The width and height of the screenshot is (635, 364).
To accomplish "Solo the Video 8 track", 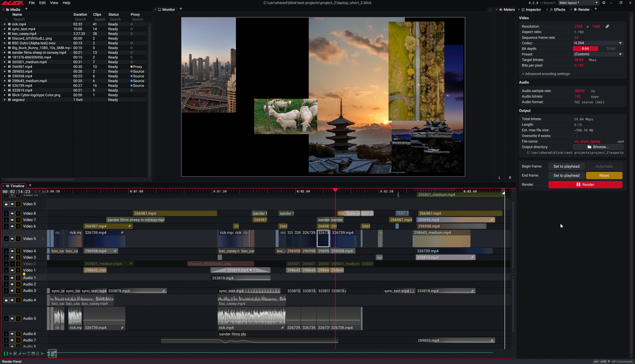I will 18,214.
